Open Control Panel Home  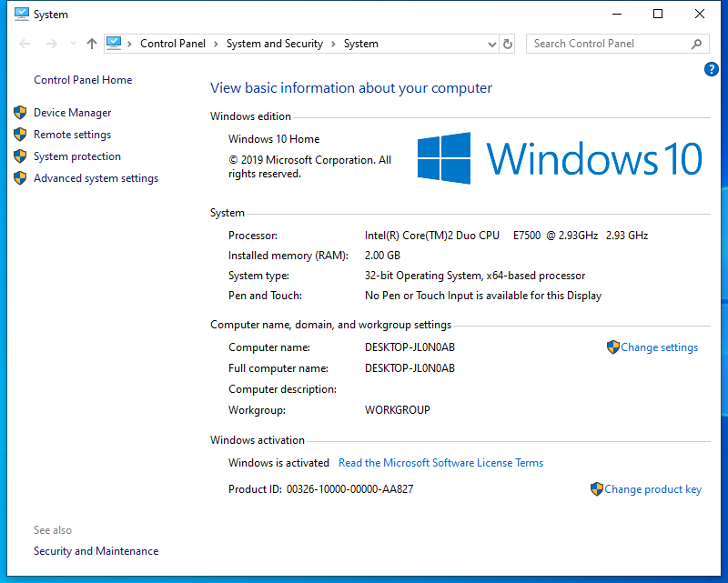coord(83,80)
